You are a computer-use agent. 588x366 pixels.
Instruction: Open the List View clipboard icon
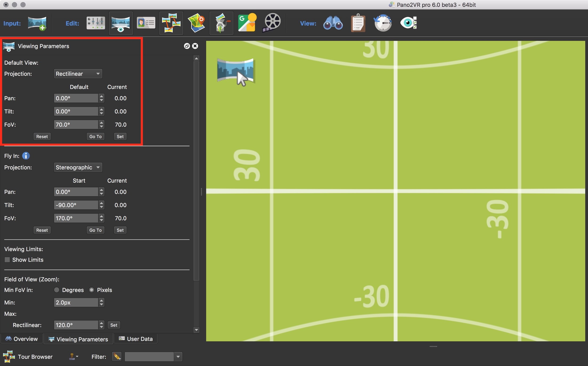click(358, 23)
